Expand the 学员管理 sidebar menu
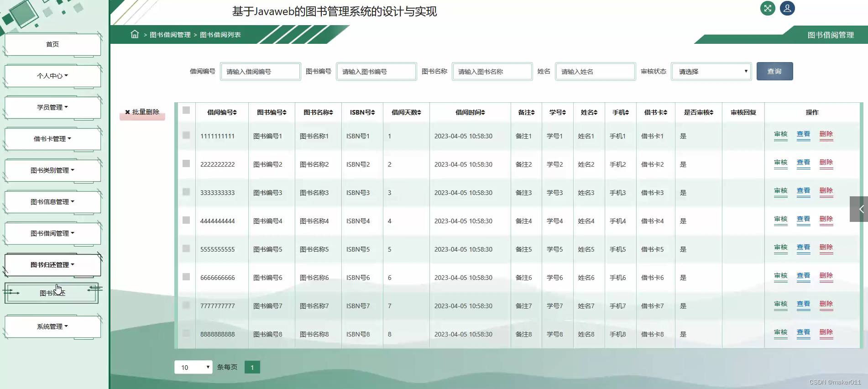The image size is (868, 389). 52,107
